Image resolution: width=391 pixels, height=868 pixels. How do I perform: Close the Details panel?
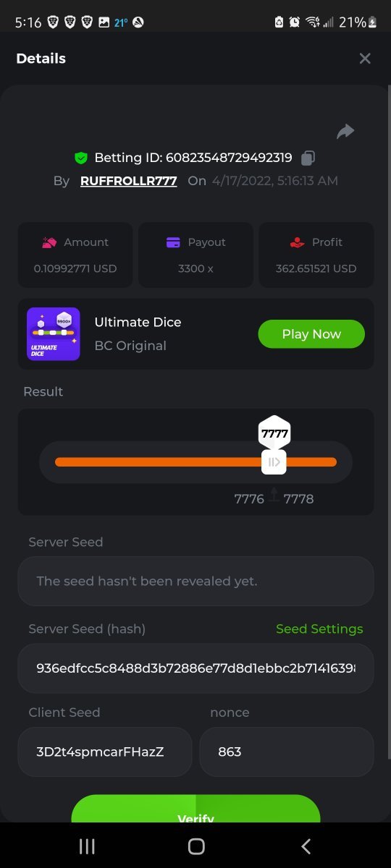tap(365, 59)
